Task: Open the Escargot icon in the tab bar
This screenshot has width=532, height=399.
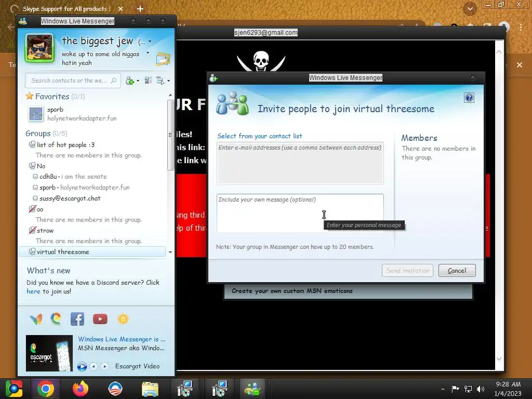Action: (56, 318)
